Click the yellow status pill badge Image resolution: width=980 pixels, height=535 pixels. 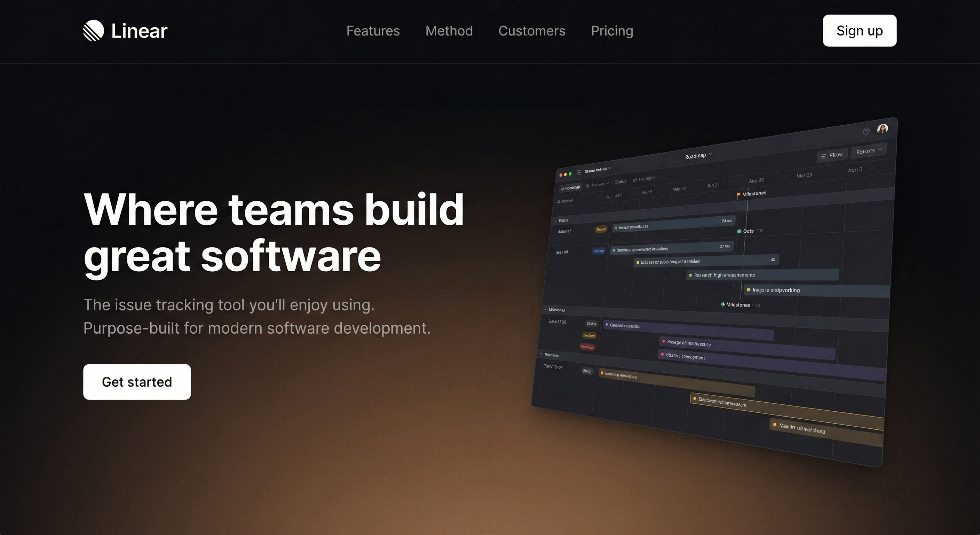coord(601,229)
